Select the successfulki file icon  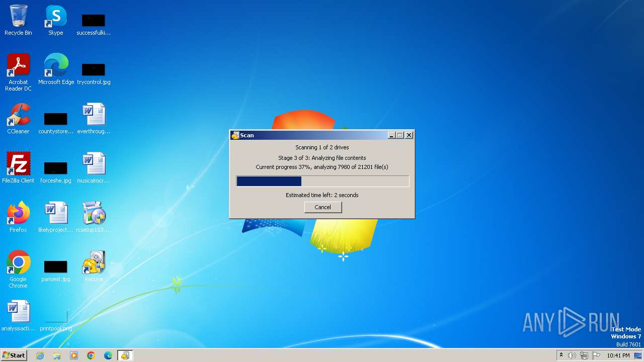pyautogui.click(x=94, y=25)
